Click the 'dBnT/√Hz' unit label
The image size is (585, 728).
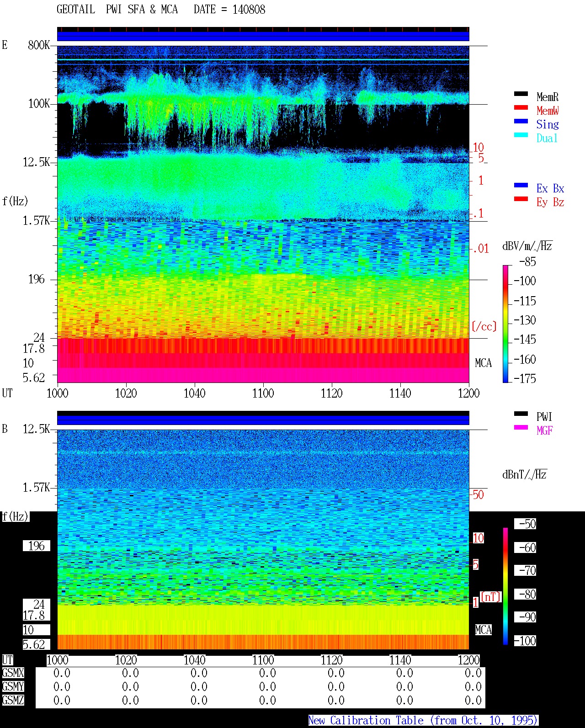[x=525, y=474]
